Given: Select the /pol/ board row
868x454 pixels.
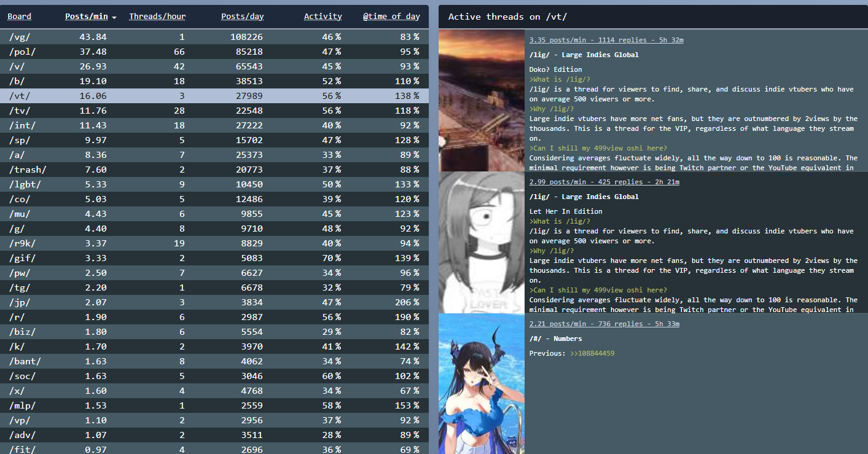Looking at the screenshot, I should tap(214, 52).
